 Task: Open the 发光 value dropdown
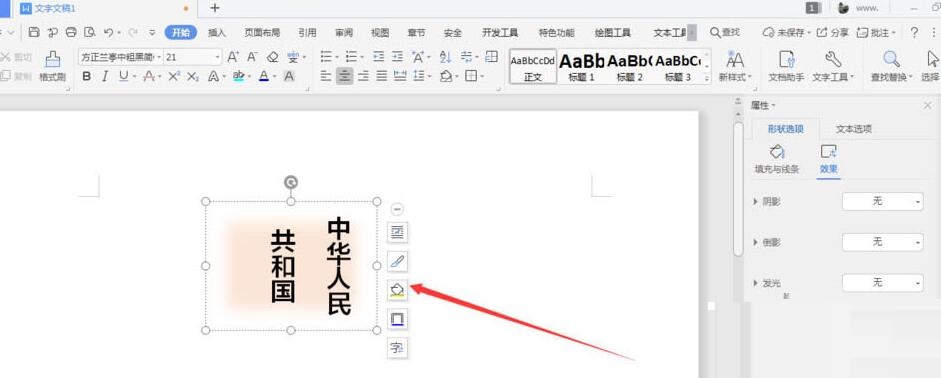pyautogui.click(x=882, y=283)
